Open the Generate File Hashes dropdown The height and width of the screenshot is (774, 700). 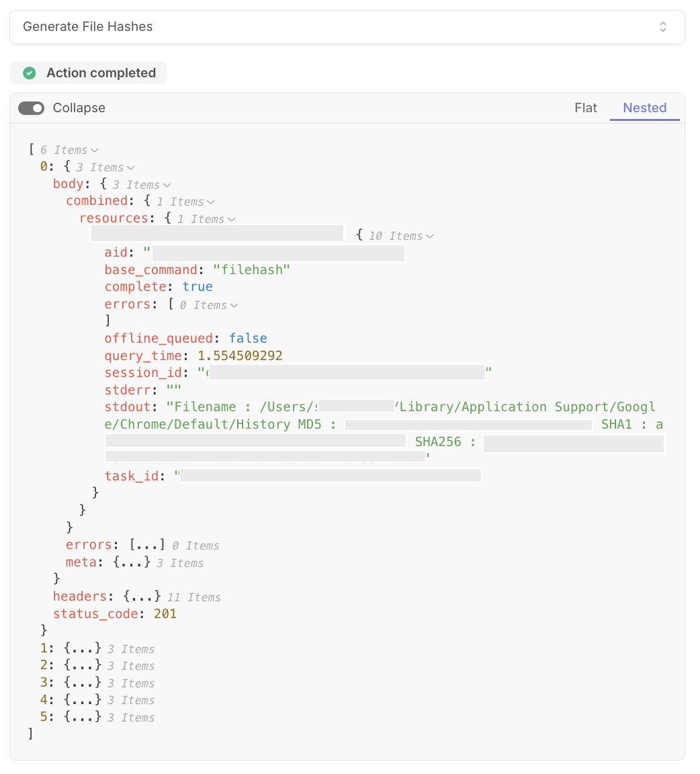coord(347,27)
